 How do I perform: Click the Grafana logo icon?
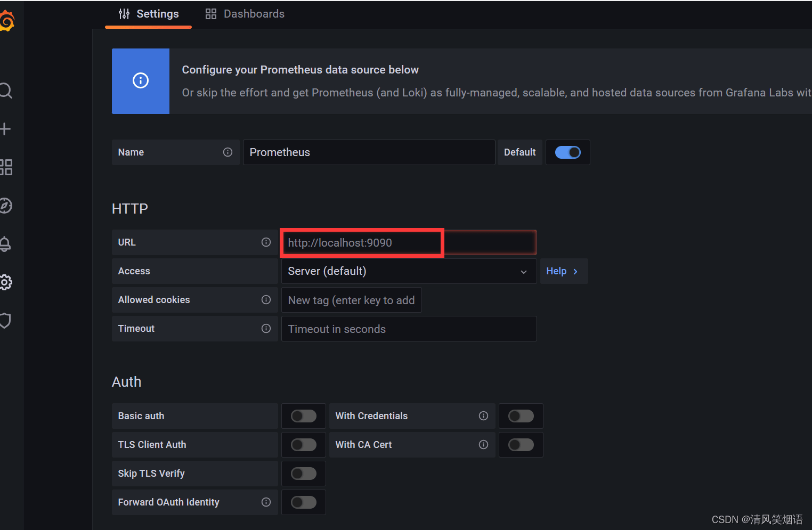coord(6,21)
